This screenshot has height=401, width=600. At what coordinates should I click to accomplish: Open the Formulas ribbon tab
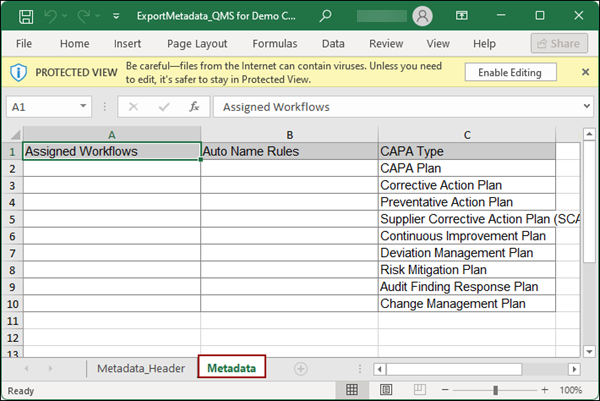coord(274,44)
